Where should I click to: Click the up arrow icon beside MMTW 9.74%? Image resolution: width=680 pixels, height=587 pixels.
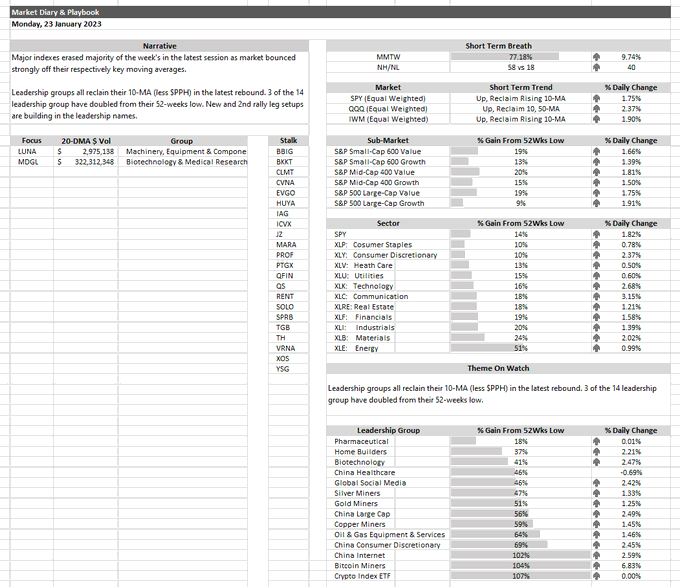[596, 57]
